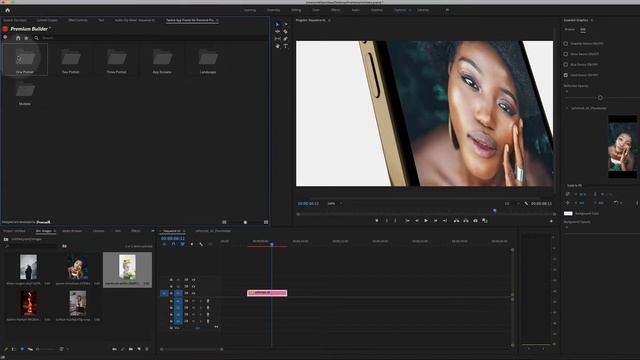Select the flower portrait thumbnail in bin
640x360 pixels.
click(x=127, y=267)
